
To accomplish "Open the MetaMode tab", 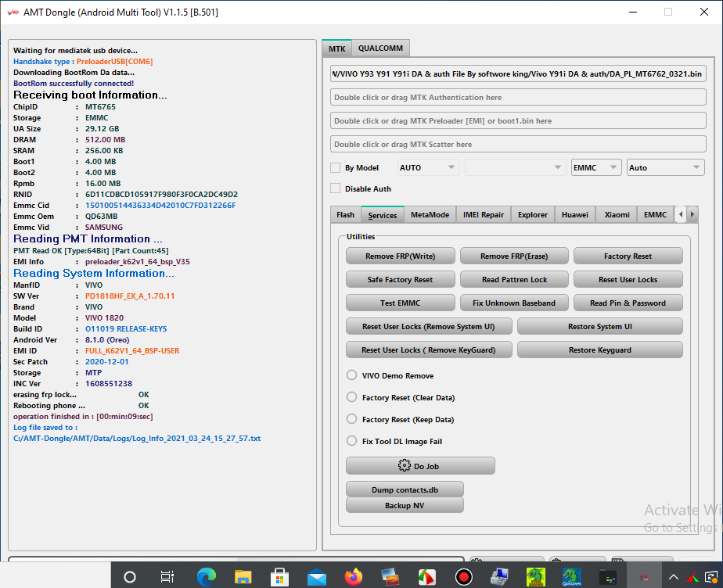I will pos(430,215).
